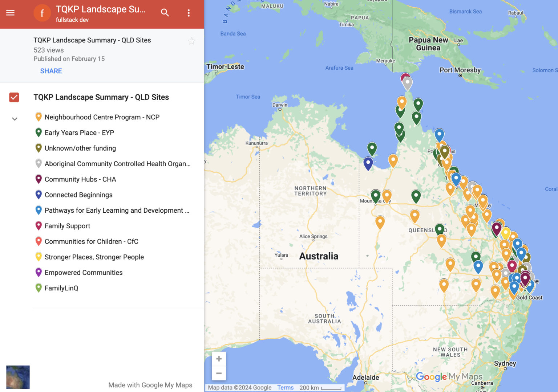This screenshot has height=392, width=558.
Task: Click the Family Support marker icon
Action: 39,225
